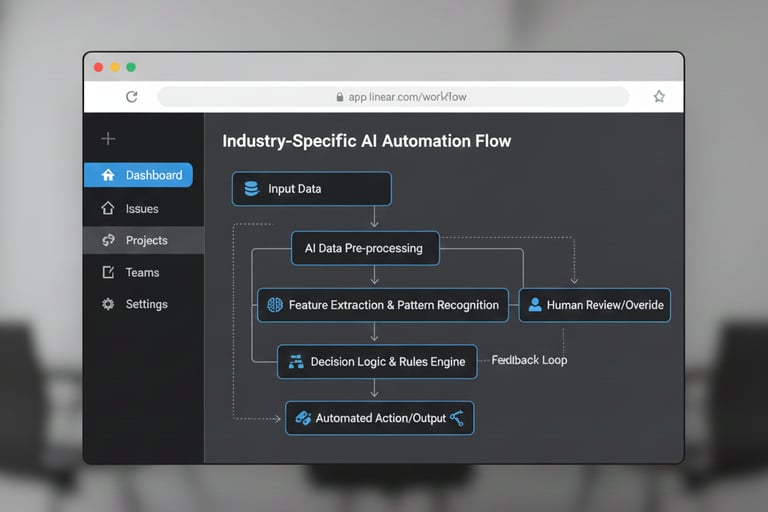768x512 pixels.
Task: Click the Settings gear icon
Action: [x=108, y=304]
